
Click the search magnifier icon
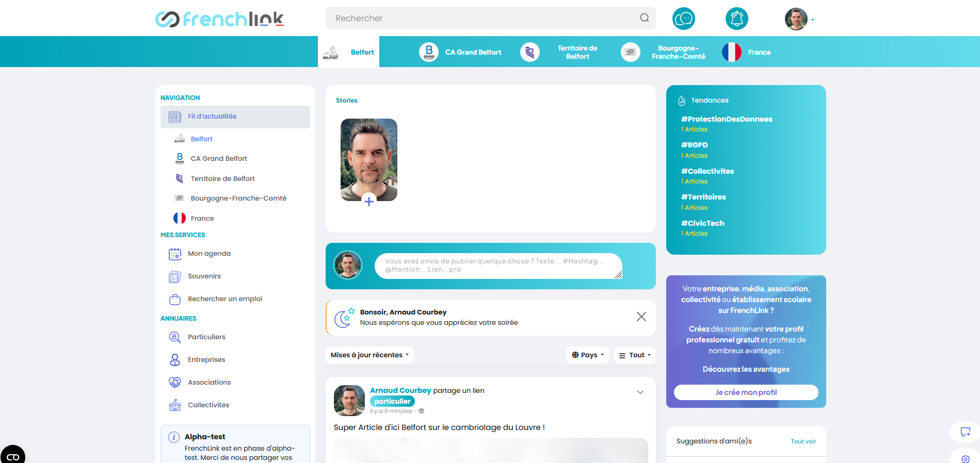point(644,18)
